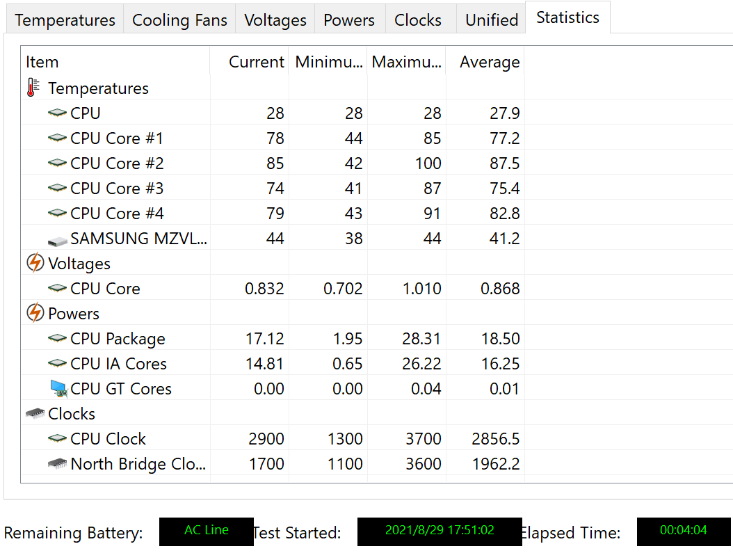
Task: Click the chip icon for CPU Core #3
Action: point(57,188)
